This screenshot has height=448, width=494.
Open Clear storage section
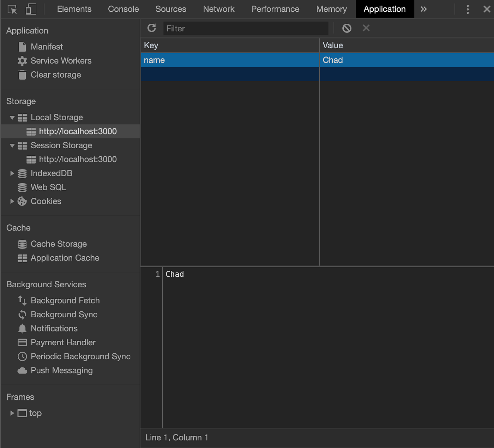(56, 75)
